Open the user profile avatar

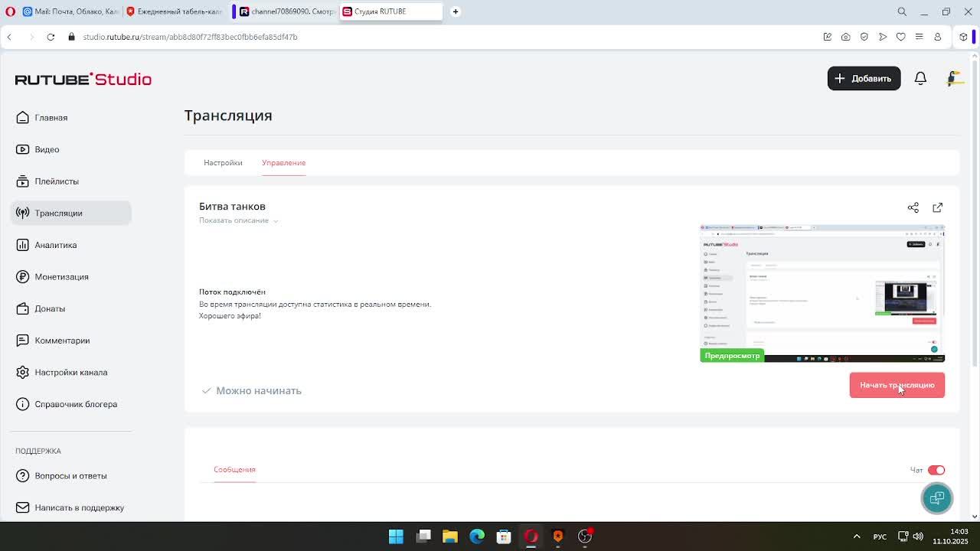pos(953,78)
